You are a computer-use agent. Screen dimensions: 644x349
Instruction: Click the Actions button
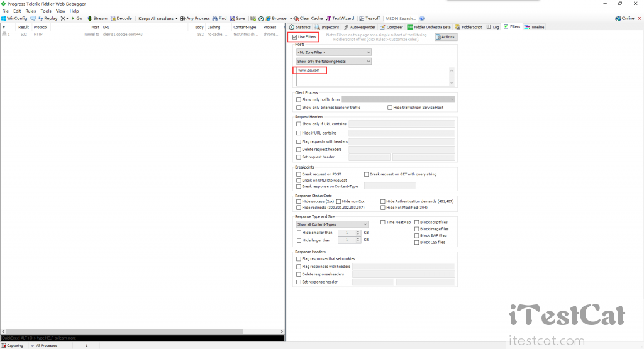point(446,37)
